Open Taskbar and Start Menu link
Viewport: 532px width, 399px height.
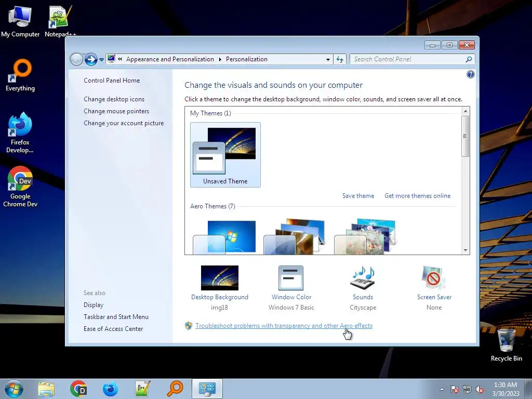click(x=116, y=317)
